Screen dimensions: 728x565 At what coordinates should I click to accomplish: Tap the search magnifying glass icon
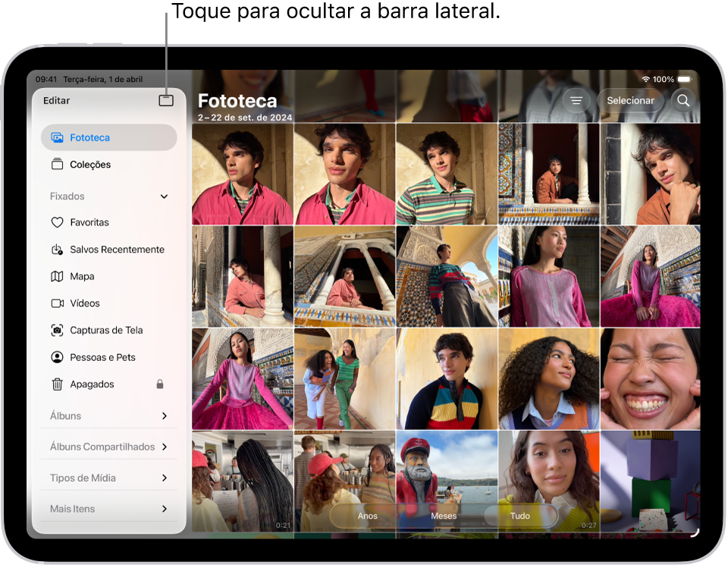pos(683,100)
